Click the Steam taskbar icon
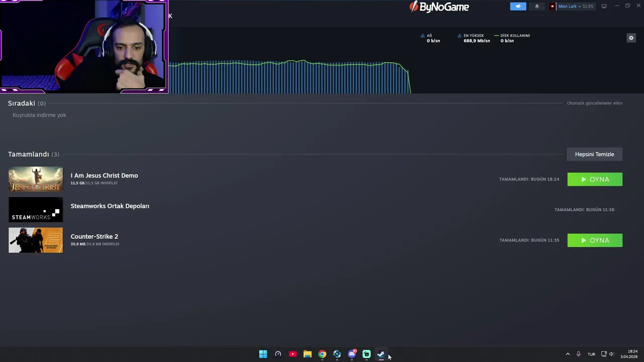This screenshot has width=644, height=362. pyautogui.click(x=381, y=354)
